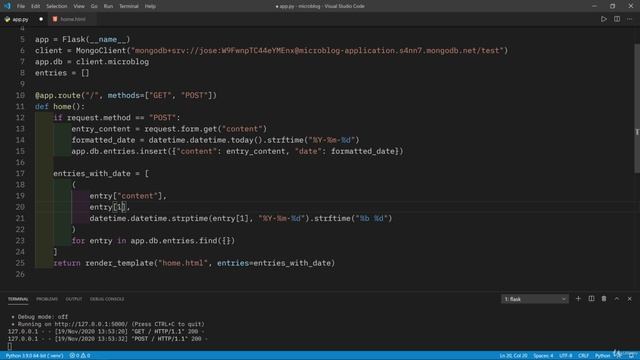Click the Python interpreter version in the status bar
Viewport: 640px width, 360px height.
[34, 356]
